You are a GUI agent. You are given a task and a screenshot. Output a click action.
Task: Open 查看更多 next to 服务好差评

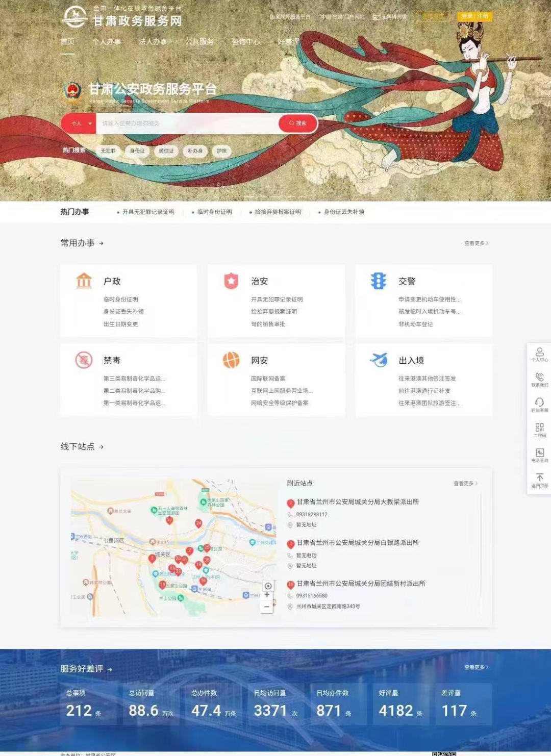(x=476, y=666)
